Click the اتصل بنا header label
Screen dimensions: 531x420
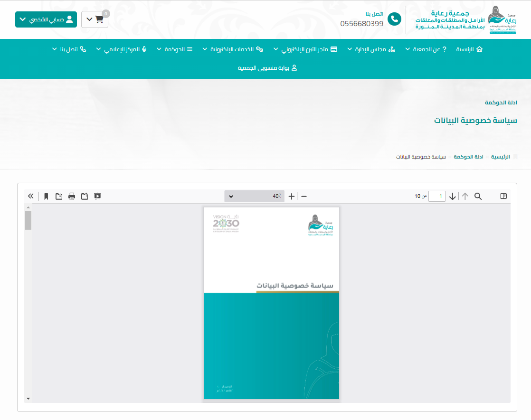point(374,14)
